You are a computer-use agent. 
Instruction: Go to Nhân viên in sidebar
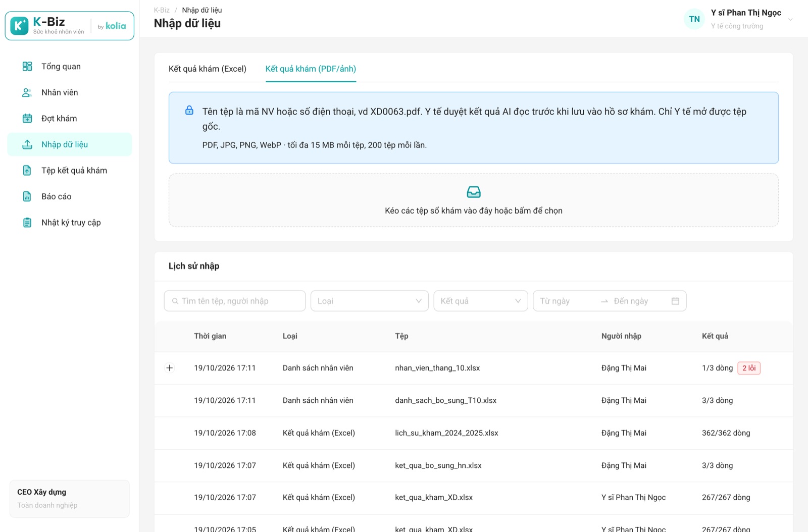pos(70,92)
